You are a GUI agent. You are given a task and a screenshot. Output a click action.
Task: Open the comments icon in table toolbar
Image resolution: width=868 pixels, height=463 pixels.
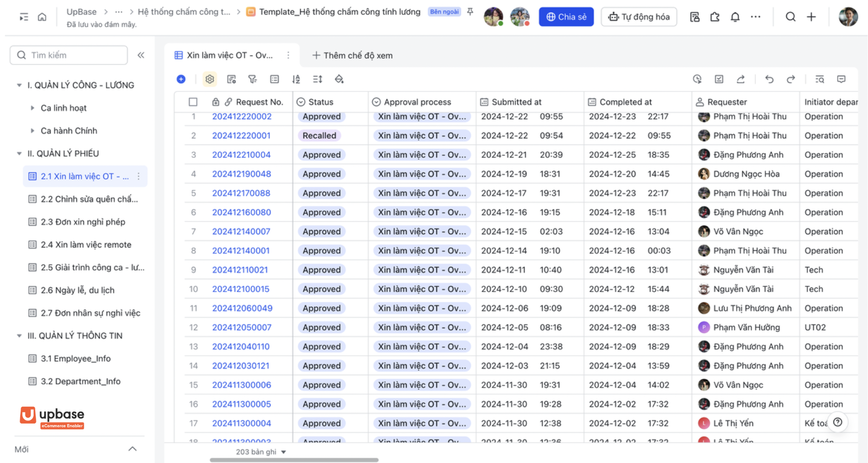(841, 79)
